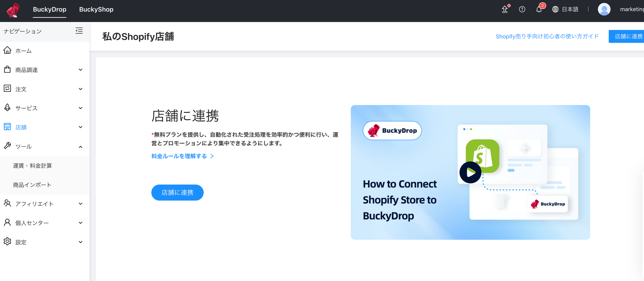
Task: Click the How to Connect Shopify video thumbnail
Action: (x=470, y=172)
